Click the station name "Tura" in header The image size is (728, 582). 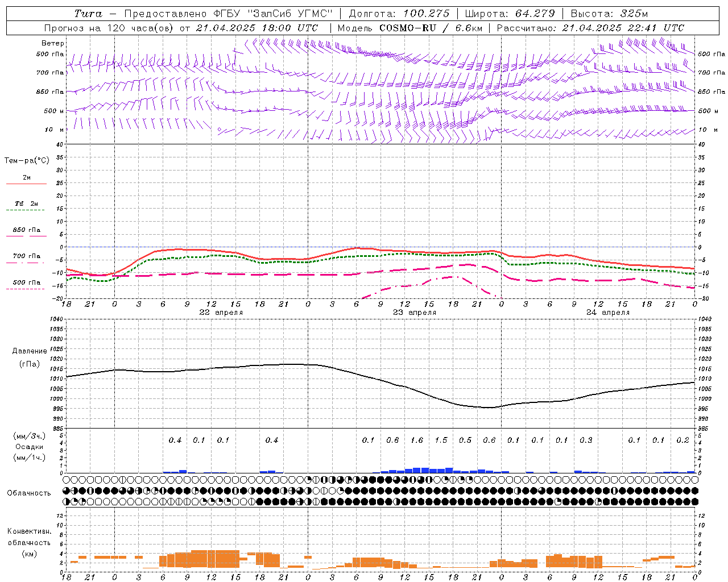pos(88,14)
